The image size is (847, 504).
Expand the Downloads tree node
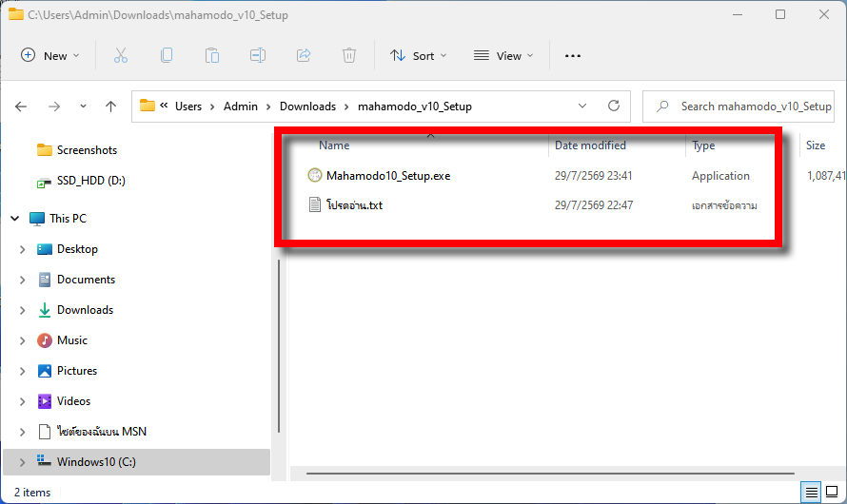(x=22, y=310)
